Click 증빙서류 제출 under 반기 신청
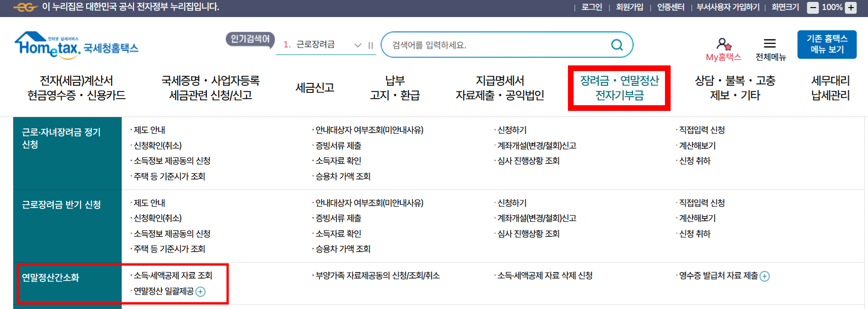 (x=338, y=218)
